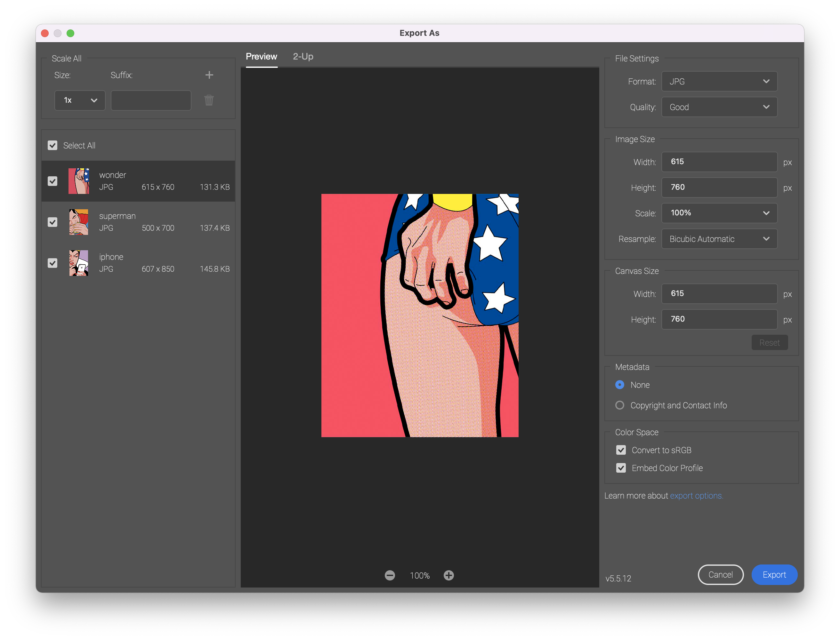
Task: Switch to the Preview tab
Action: [262, 56]
